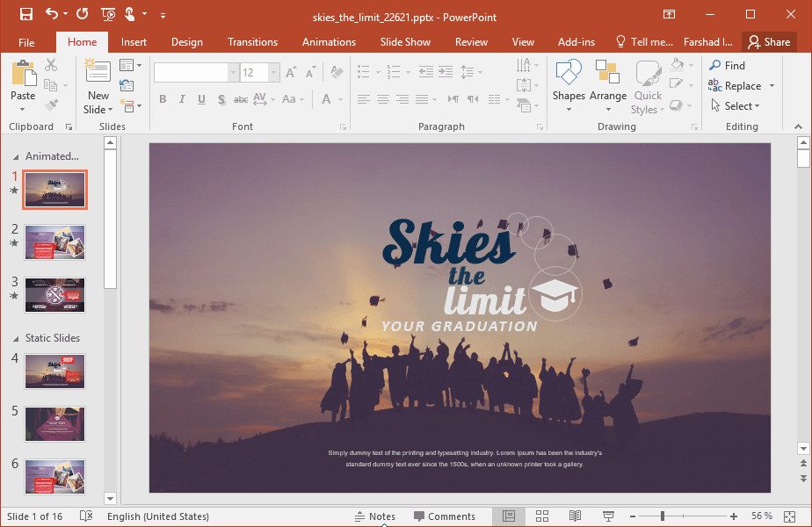Click zoom out minus button
812x527 pixels.
pos(633,516)
